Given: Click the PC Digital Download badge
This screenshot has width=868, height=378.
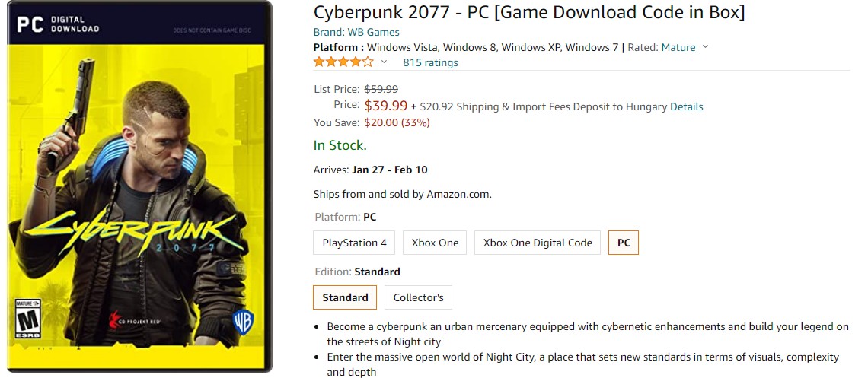Looking at the screenshot, I should [x=58, y=24].
